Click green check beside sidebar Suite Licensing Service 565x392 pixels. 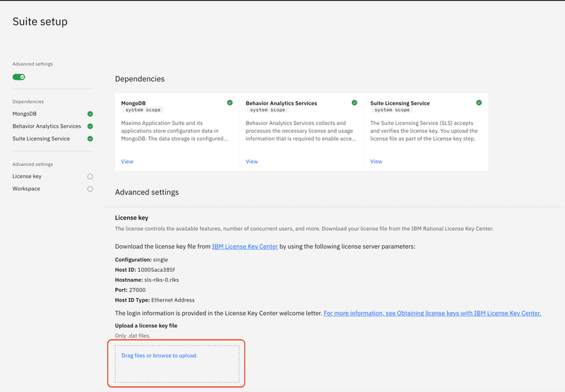[x=90, y=138]
